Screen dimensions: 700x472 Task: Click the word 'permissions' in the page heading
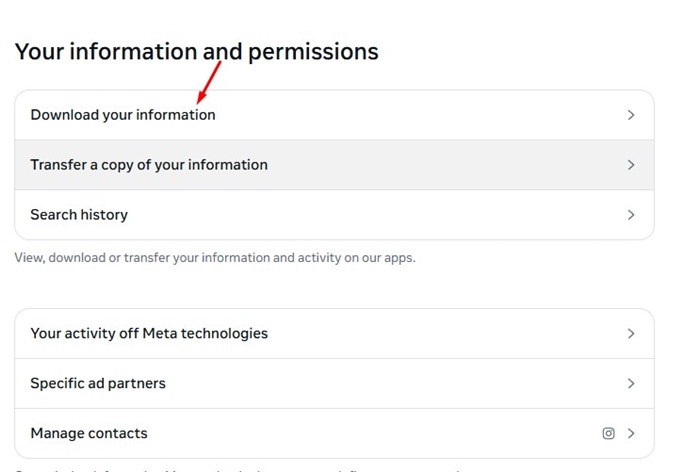[313, 52]
